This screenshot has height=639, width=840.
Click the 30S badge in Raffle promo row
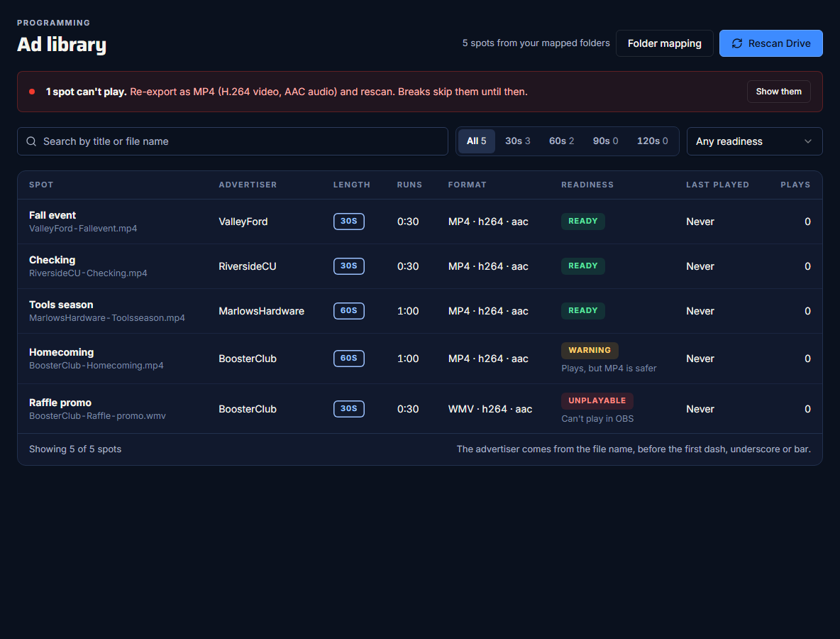[x=349, y=408]
